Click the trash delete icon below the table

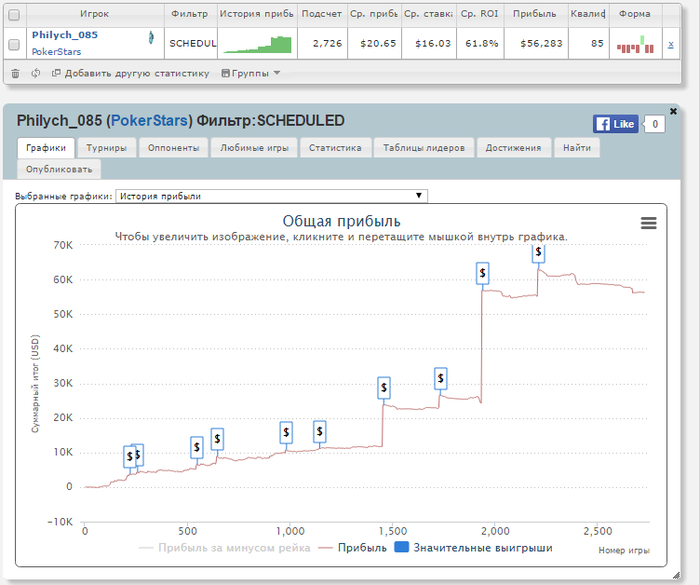(x=15, y=73)
